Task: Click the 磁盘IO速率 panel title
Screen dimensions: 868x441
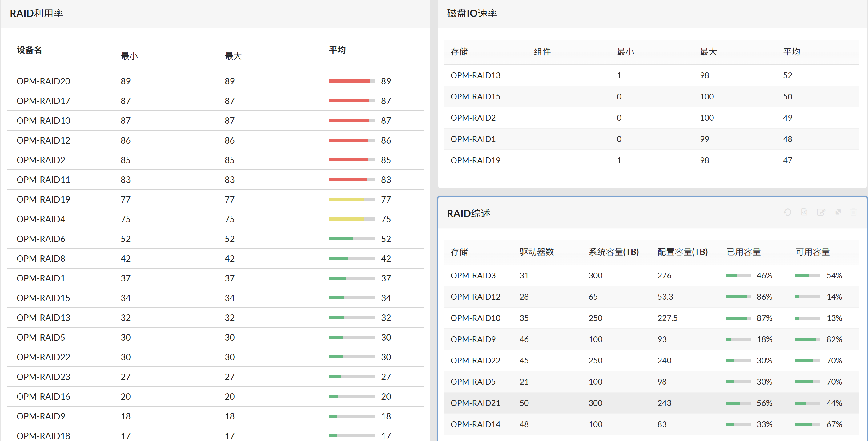Action: (x=472, y=13)
